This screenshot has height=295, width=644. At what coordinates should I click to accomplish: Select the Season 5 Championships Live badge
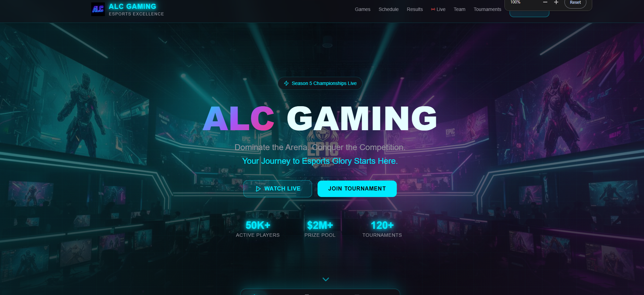click(x=320, y=83)
